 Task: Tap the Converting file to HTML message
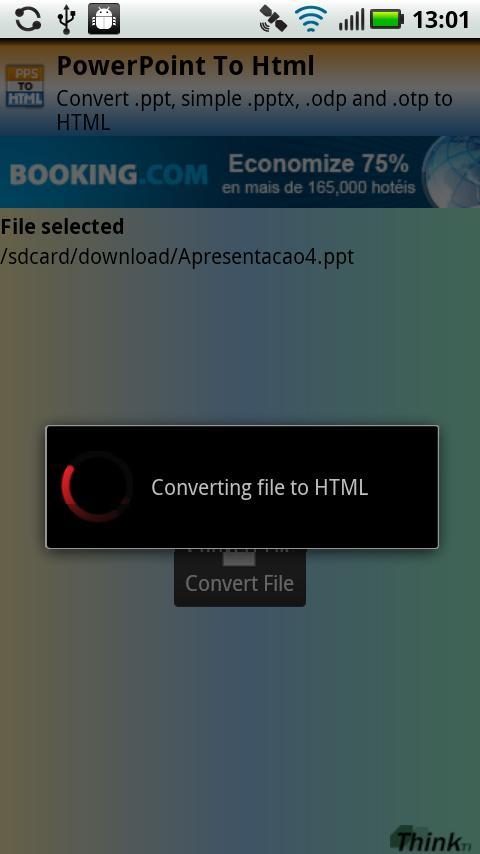[259, 487]
